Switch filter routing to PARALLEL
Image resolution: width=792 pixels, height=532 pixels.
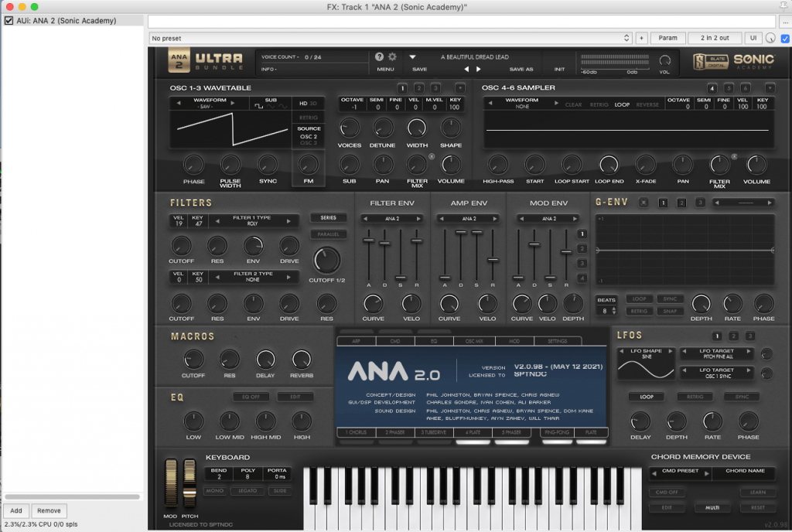(328, 234)
